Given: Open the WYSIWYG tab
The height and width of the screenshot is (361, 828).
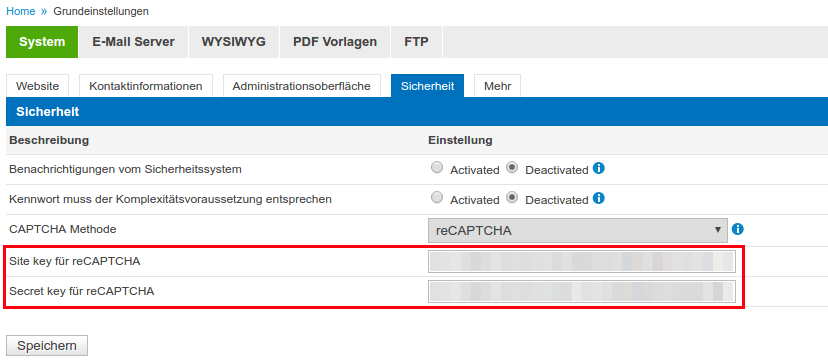Looking at the screenshot, I should pos(233,42).
